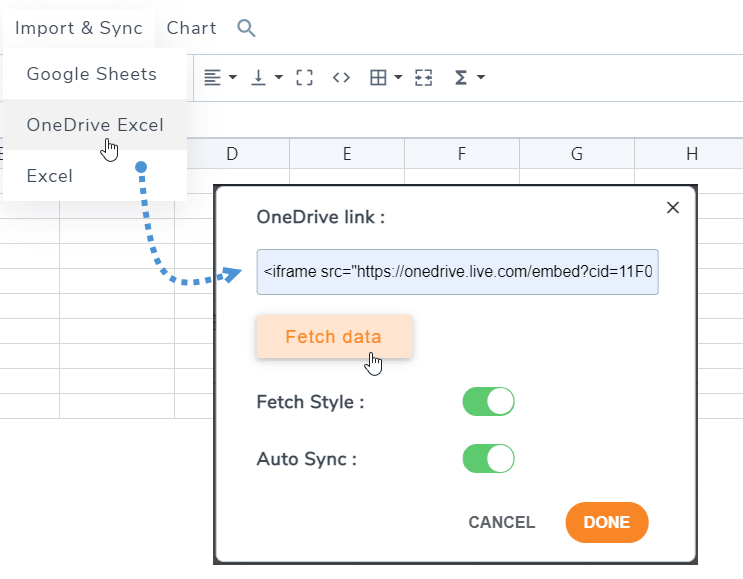743x579 pixels.
Task: Choose Google Sheets import option
Action: tap(92, 74)
